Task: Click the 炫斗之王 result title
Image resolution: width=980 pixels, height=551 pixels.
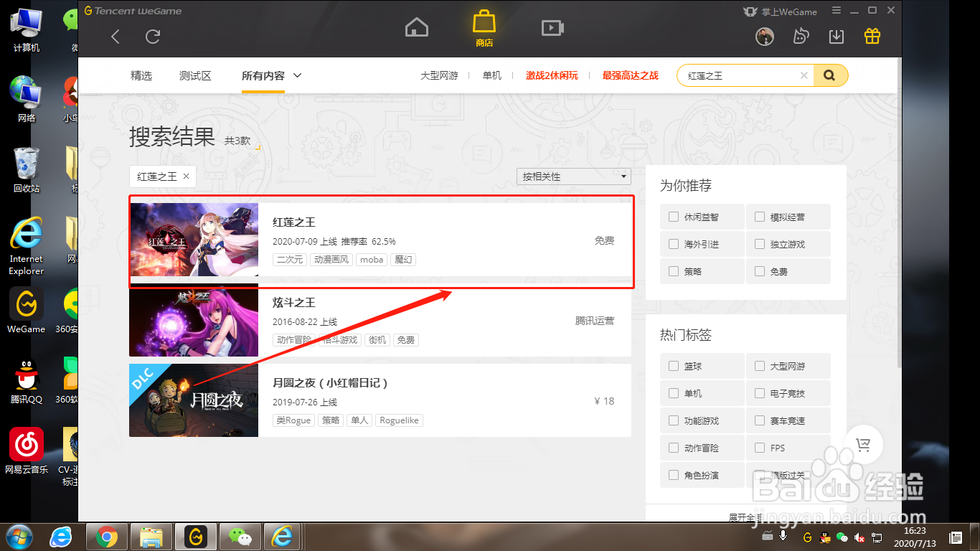Action: click(294, 303)
